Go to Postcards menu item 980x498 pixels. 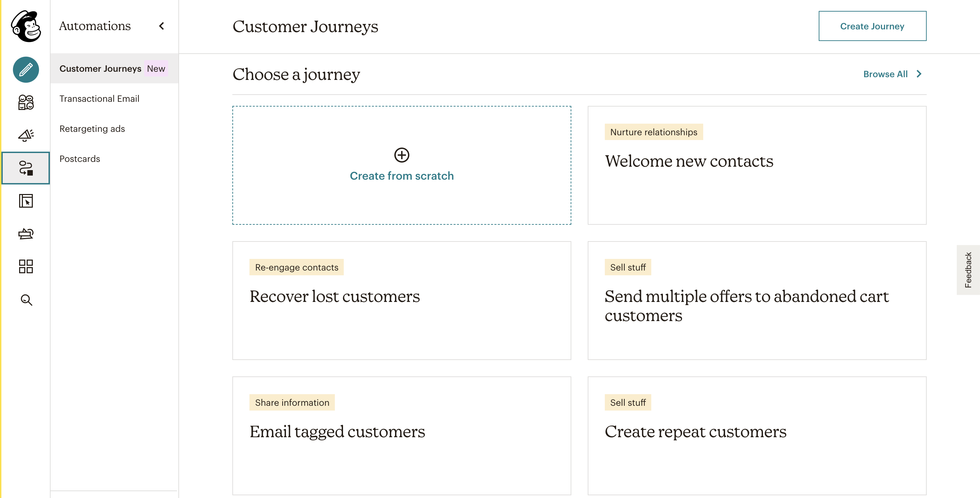[x=80, y=158]
